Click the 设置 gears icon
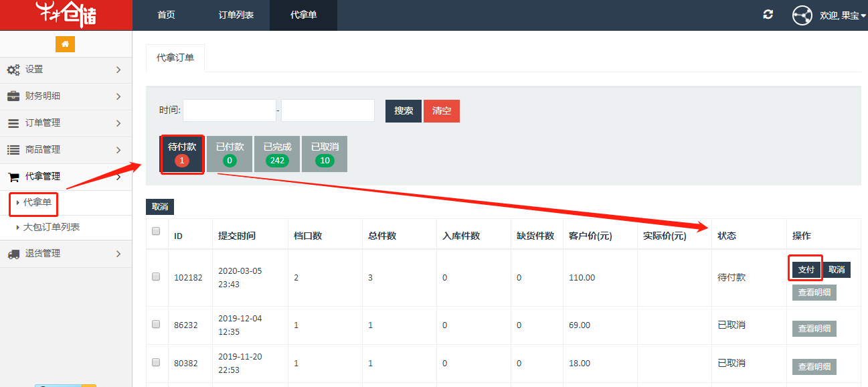The height and width of the screenshot is (387, 868). point(13,70)
